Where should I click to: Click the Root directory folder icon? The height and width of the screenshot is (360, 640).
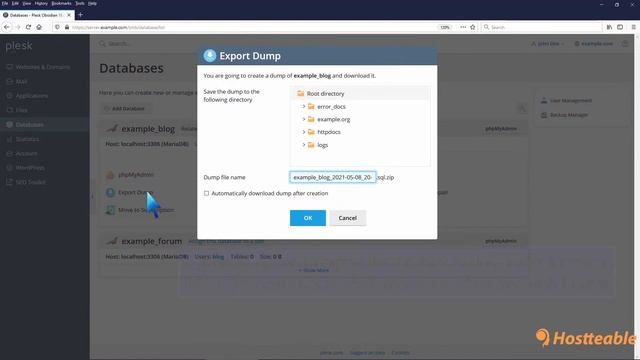tap(301, 93)
